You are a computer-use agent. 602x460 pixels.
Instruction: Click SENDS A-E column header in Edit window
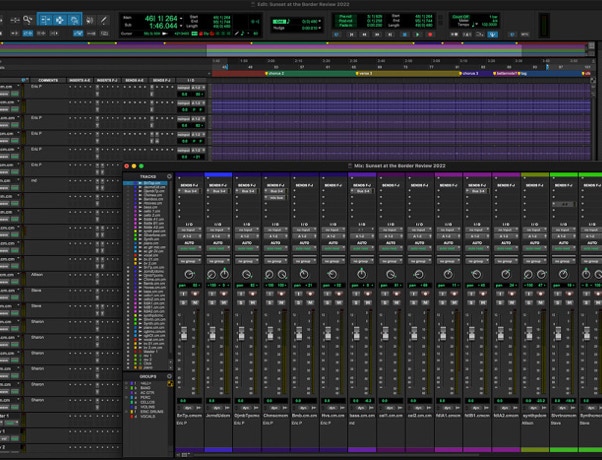coord(134,80)
